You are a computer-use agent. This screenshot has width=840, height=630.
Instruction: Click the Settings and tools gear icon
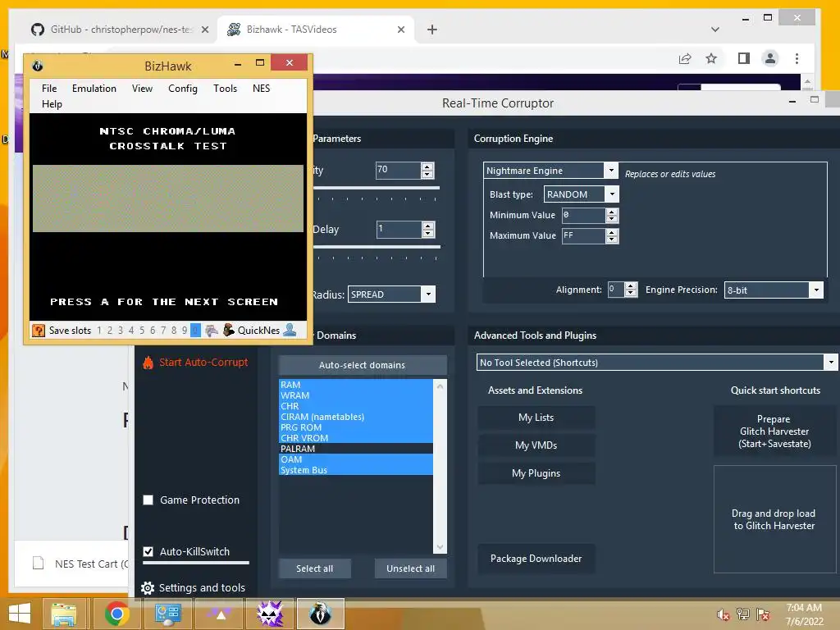pos(148,587)
